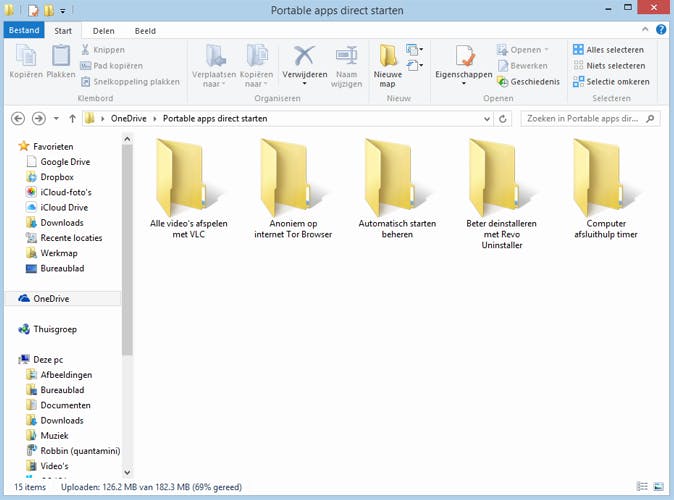Open Muziek under Deze pc
Image resolution: width=674 pixels, height=500 pixels.
tap(54, 436)
